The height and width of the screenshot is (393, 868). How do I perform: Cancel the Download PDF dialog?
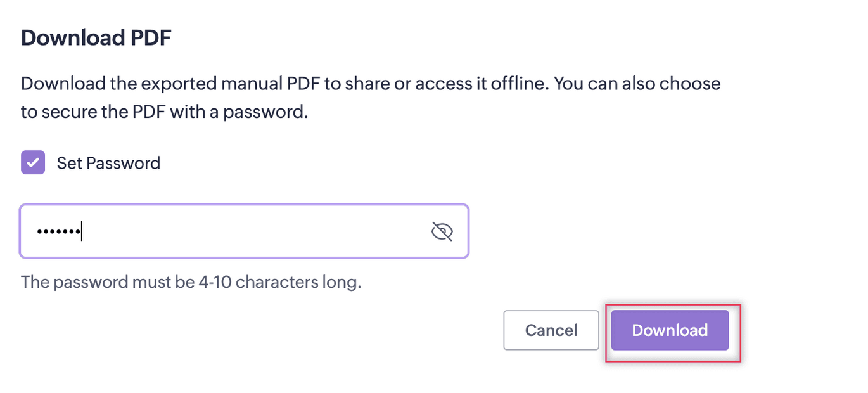[x=551, y=330]
